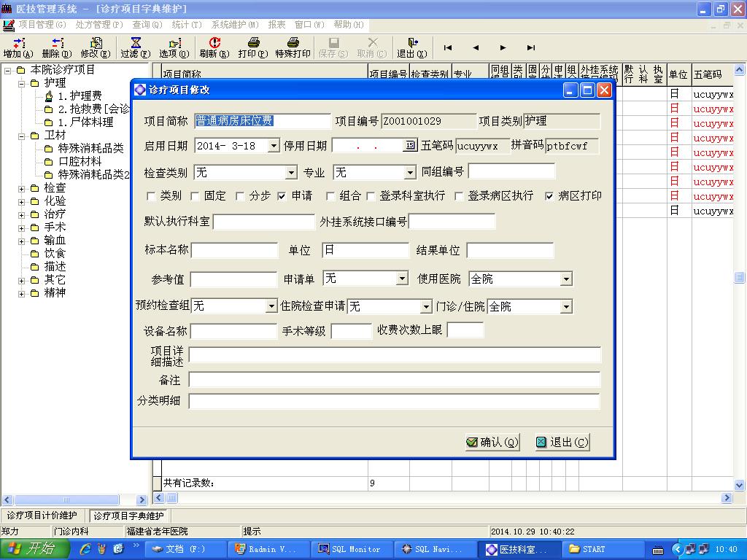Click the 退出 (Exit) toolbar icon
The width and height of the screenshot is (747, 560).
click(x=412, y=47)
